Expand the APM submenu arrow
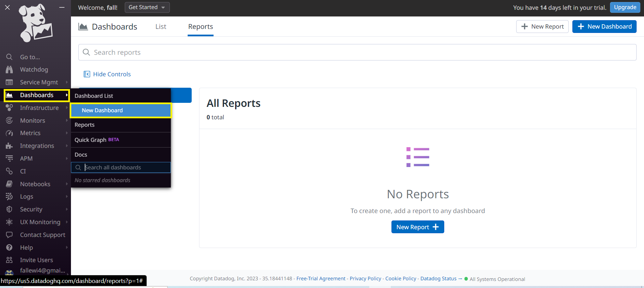This screenshot has height=288, width=644. [x=67, y=158]
